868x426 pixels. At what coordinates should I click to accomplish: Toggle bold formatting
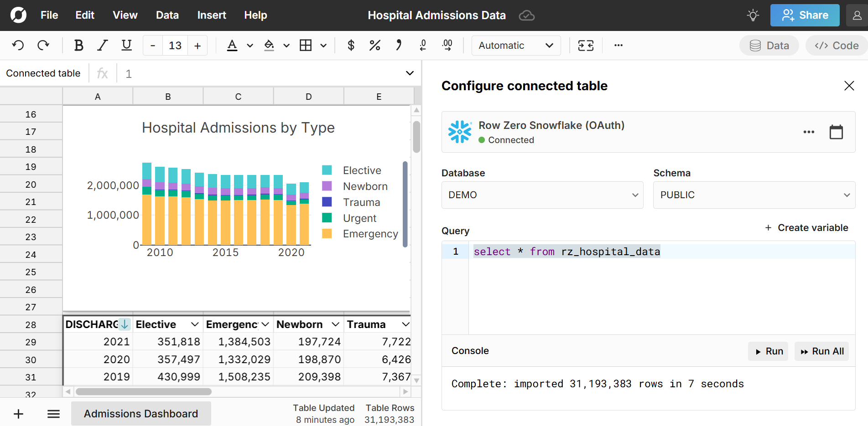coord(78,45)
